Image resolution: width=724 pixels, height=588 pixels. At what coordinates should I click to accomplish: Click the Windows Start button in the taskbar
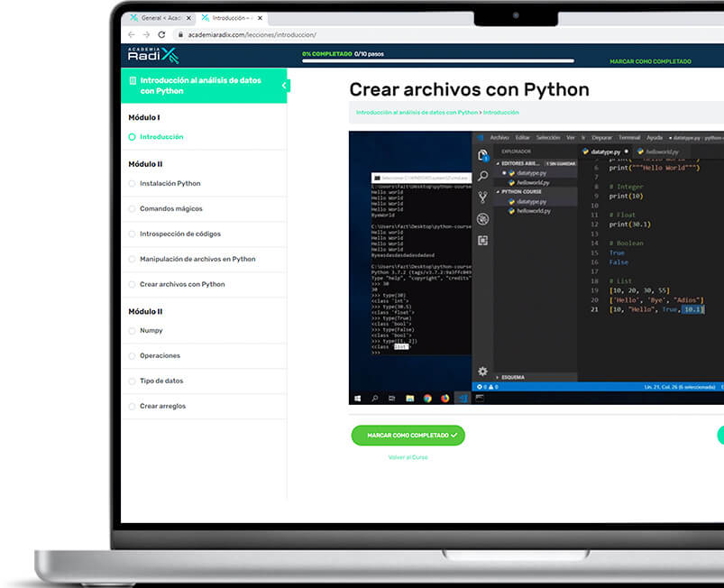tap(358, 398)
